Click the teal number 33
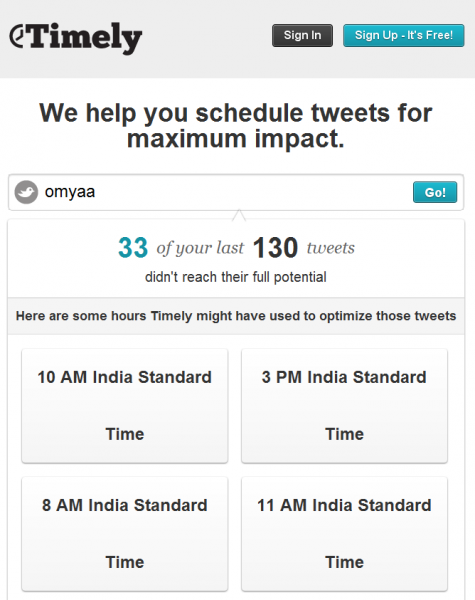 (x=133, y=248)
